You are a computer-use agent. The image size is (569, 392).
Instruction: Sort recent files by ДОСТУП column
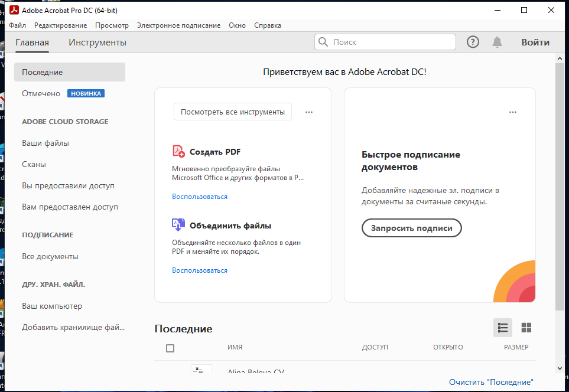click(375, 347)
